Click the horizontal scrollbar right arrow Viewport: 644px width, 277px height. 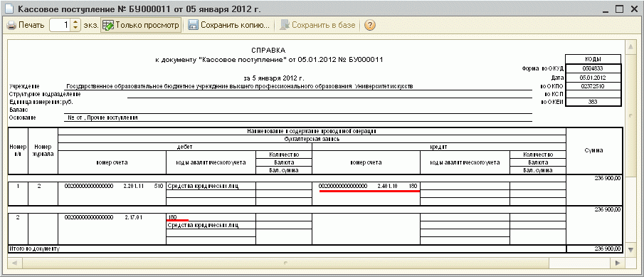[617, 262]
